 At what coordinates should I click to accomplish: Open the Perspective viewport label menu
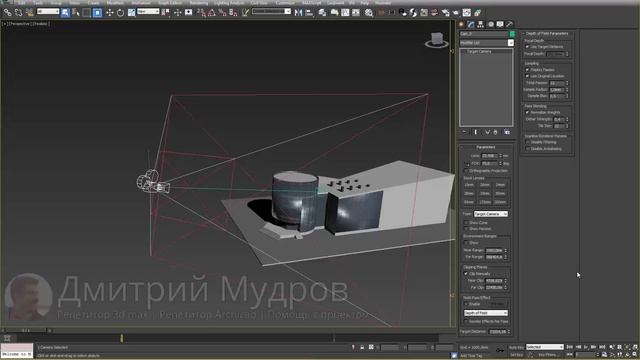click(x=20, y=24)
